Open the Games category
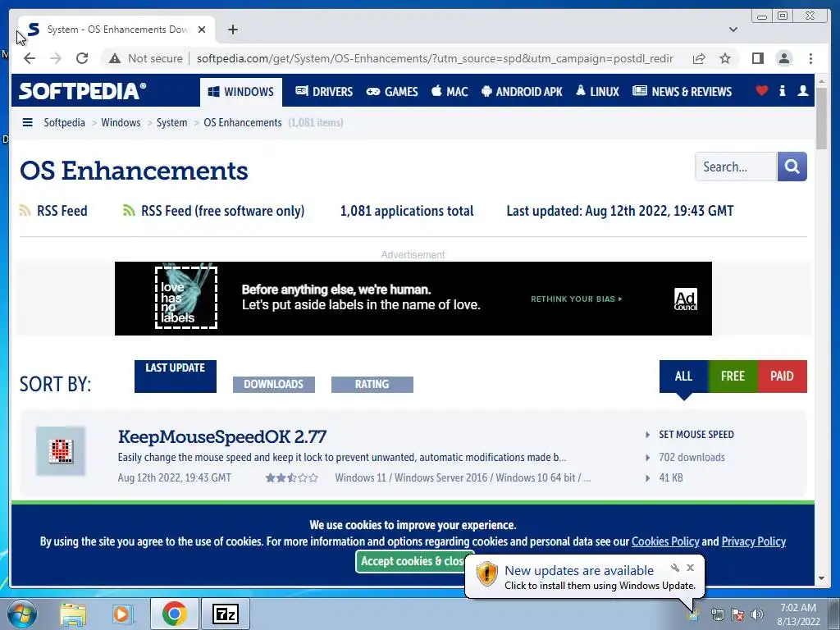 [392, 92]
